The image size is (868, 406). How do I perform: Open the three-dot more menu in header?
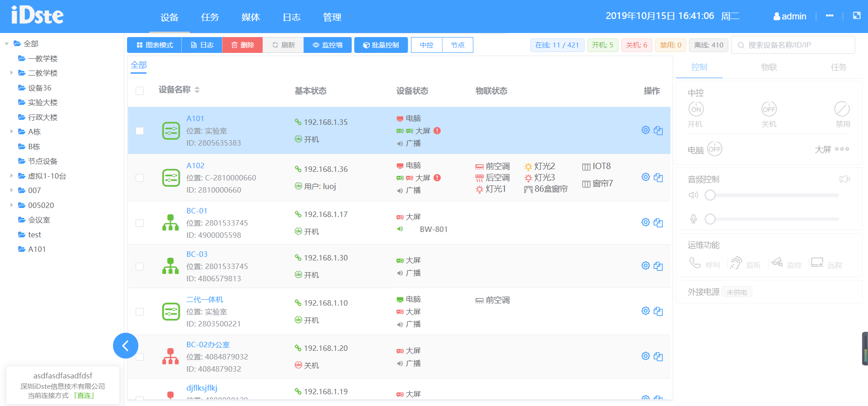click(x=829, y=16)
